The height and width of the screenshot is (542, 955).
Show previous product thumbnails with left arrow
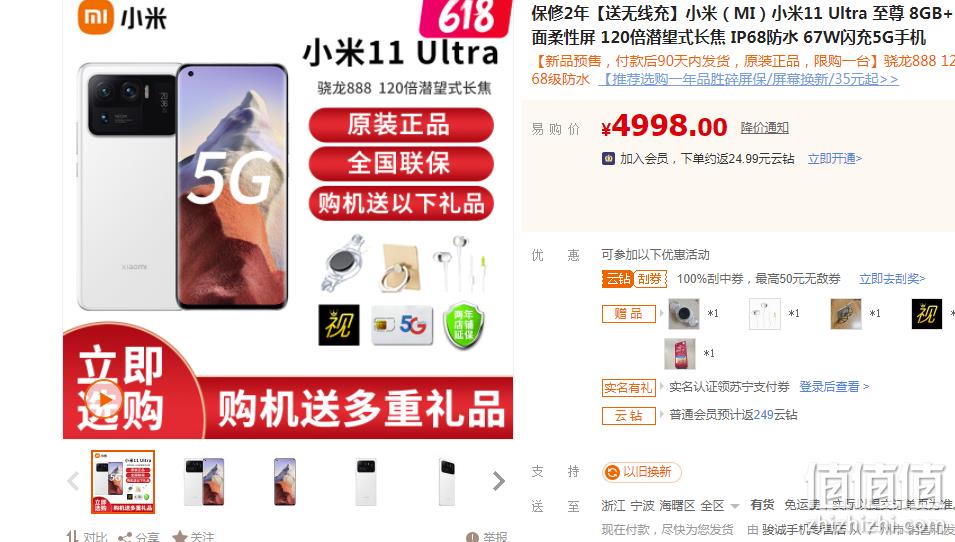(73, 481)
